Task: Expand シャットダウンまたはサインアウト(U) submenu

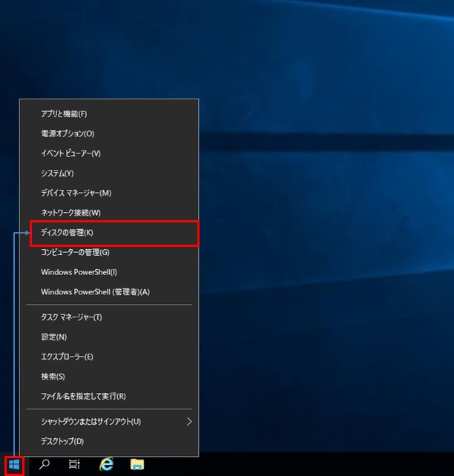Action: (109, 421)
